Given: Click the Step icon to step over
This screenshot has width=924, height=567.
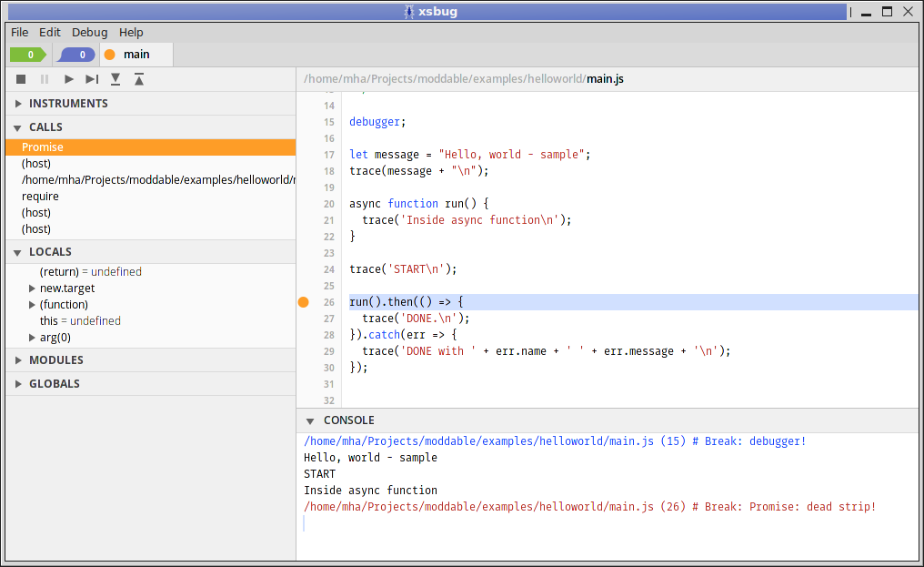Looking at the screenshot, I should (x=91, y=79).
